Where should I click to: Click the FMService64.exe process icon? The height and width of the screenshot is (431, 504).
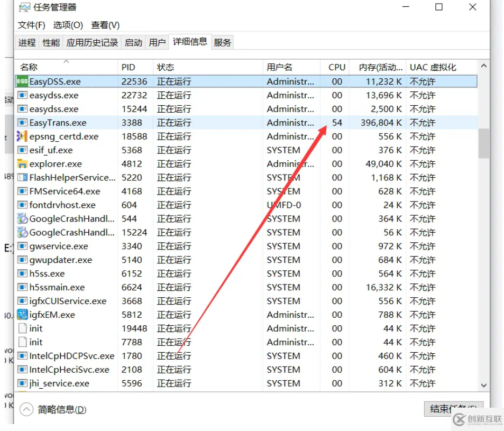pyautogui.click(x=22, y=191)
